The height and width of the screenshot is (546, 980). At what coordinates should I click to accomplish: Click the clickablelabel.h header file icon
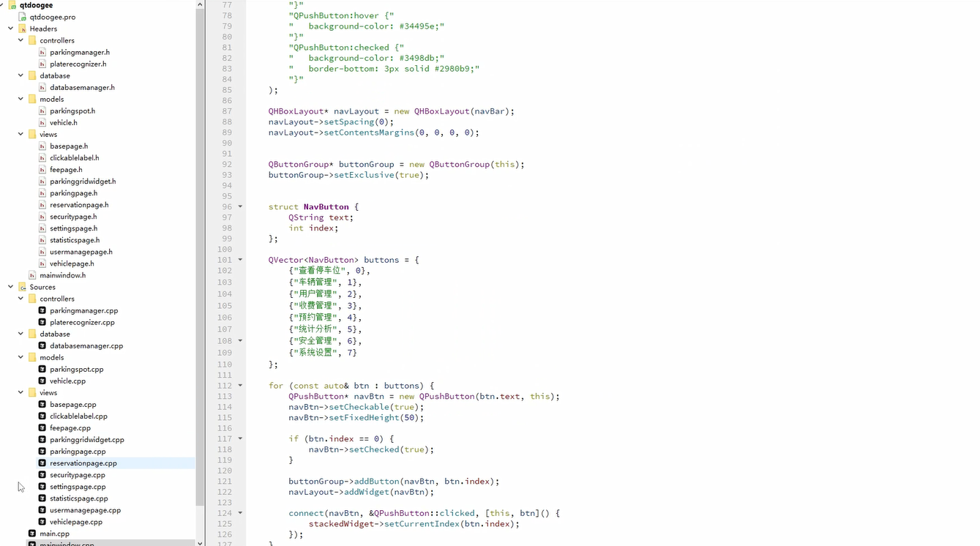click(42, 157)
